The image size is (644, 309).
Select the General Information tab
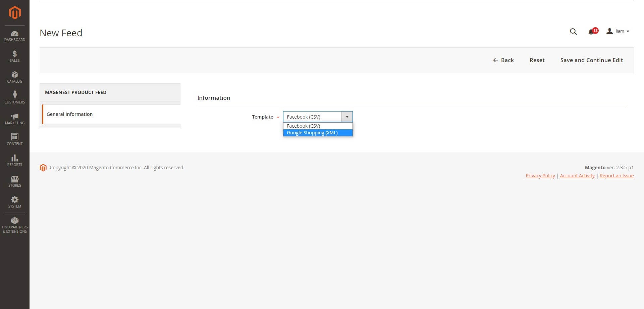click(x=111, y=114)
